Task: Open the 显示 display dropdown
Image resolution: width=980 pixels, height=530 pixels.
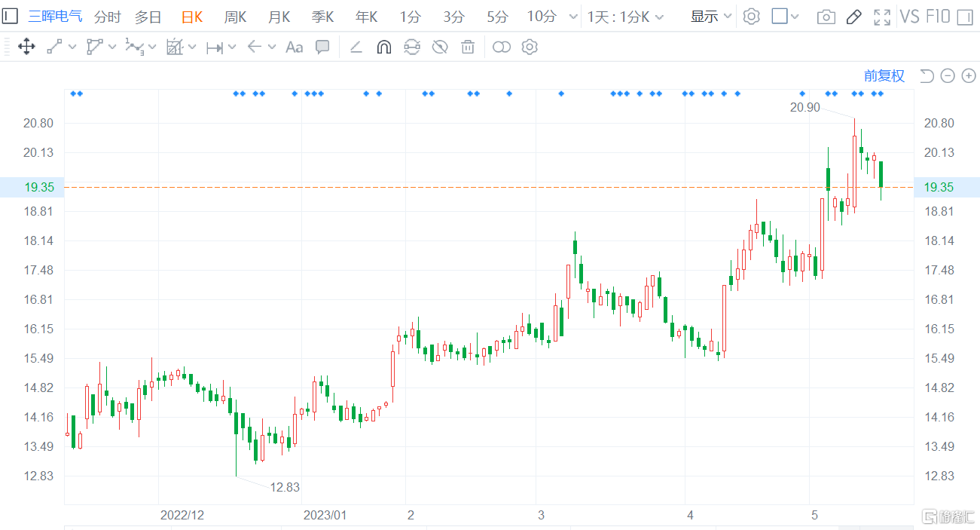Action: (x=711, y=17)
